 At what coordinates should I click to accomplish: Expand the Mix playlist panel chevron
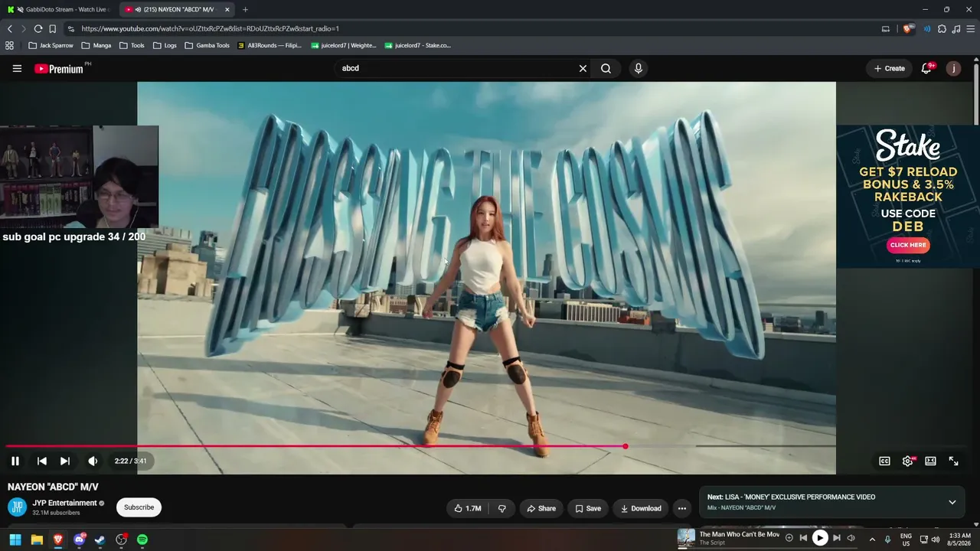[952, 502]
